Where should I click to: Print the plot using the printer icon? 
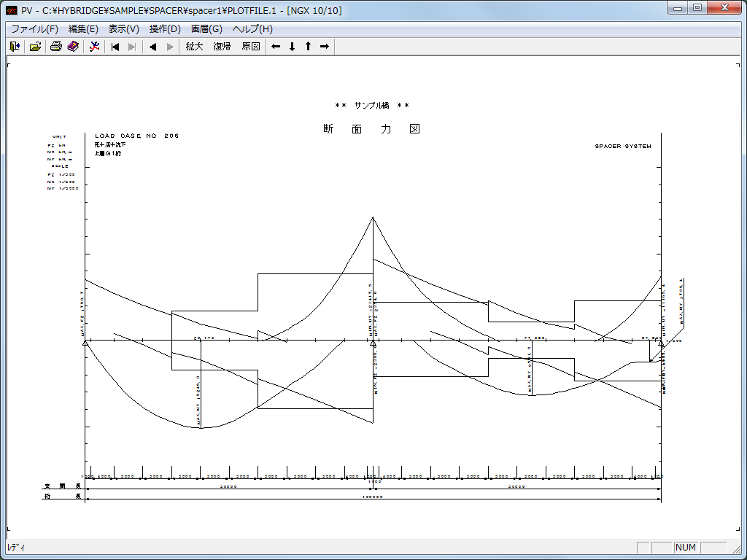55,47
